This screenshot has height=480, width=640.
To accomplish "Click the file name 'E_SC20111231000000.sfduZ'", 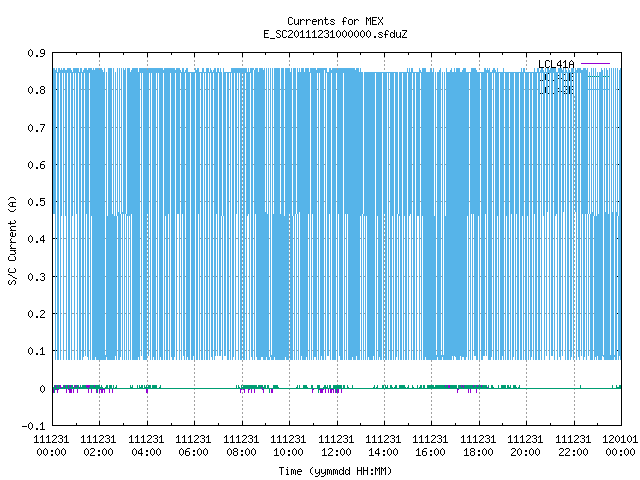I will [x=335, y=34].
